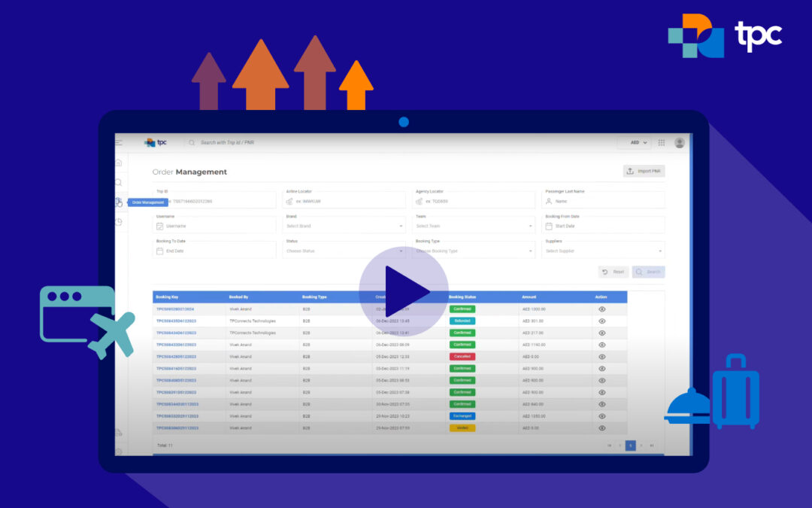Click the Booking From Date Start Date field
This screenshot has height=508, width=812.
tap(603, 226)
